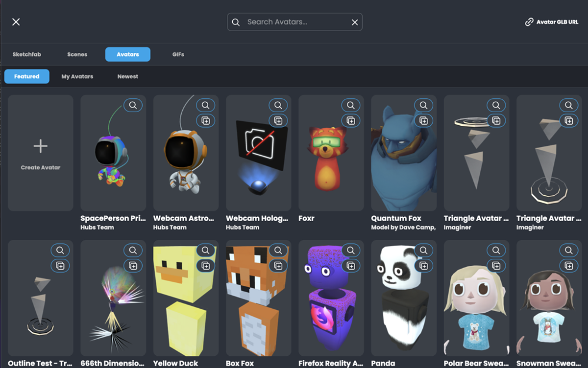Open the Scenes tab

coord(77,54)
